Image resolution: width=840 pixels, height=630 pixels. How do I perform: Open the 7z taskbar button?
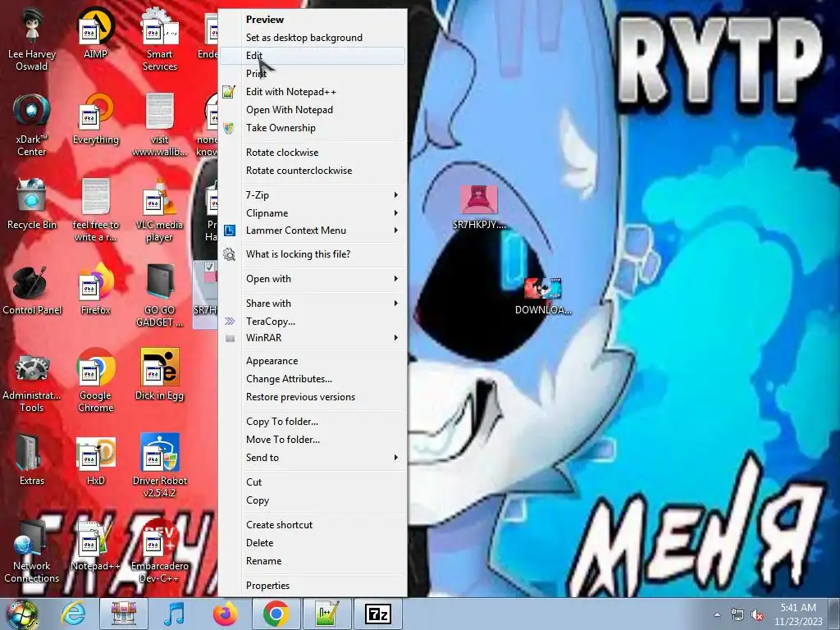point(377,614)
